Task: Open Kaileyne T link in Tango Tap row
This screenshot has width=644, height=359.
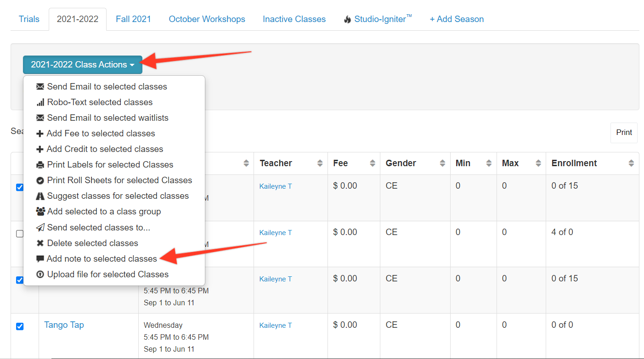Action: [x=276, y=325]
